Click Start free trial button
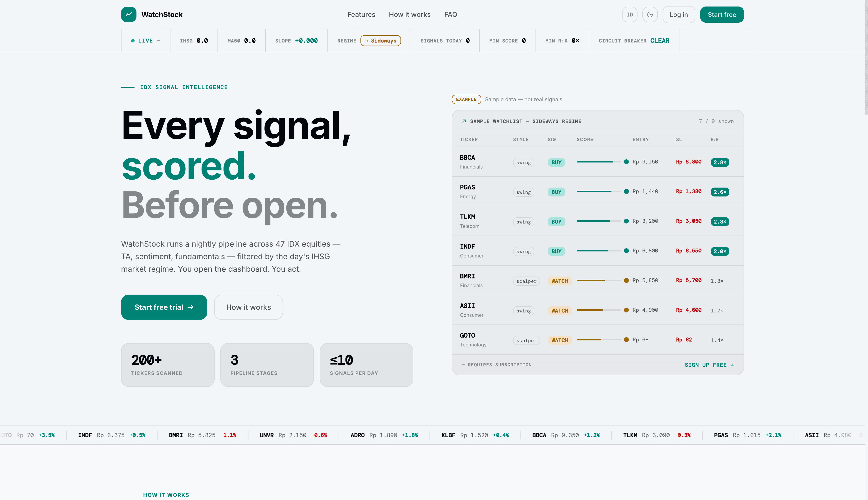The height and width of the screenshot is (500, 868). click(x=164, y=307)
